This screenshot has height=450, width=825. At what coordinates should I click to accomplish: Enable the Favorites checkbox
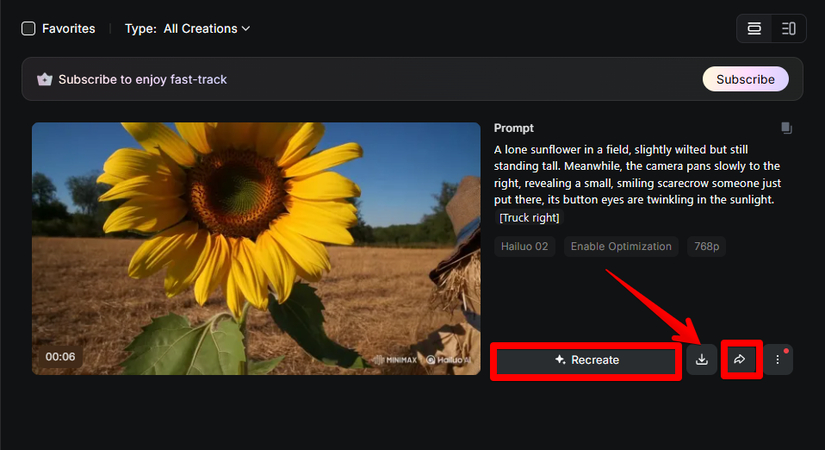click(x=28, y=28)
